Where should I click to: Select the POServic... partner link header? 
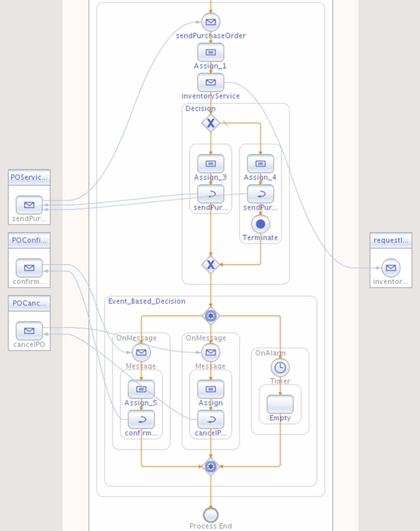pyautogui.click(x=29, y=178)
